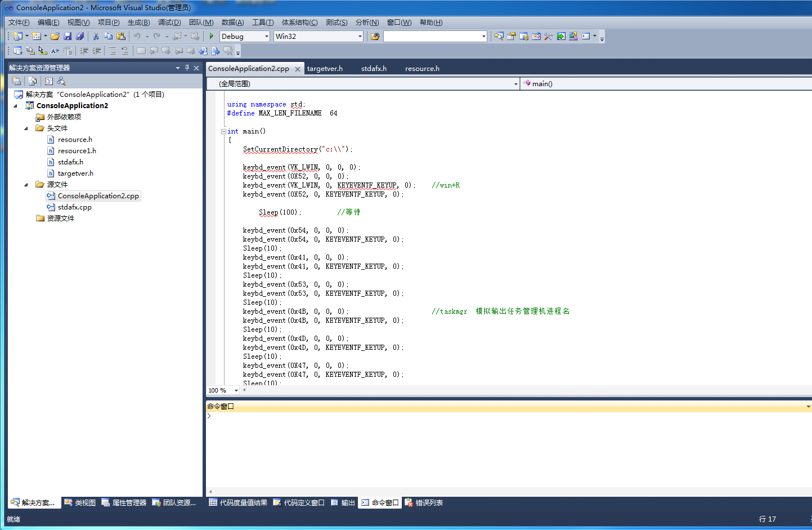Open the 生成(B) menu
The image size is (812, 530).
(138, 22)
